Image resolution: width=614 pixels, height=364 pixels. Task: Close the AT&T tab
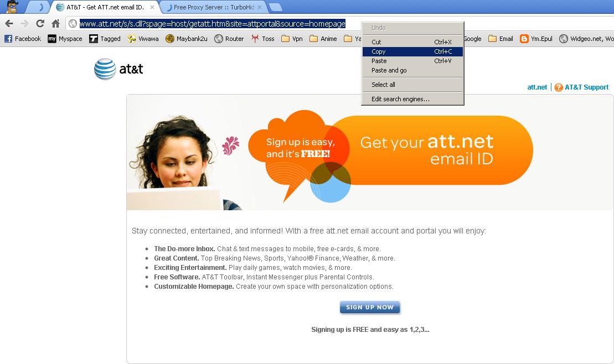click(x=152, y=7)
